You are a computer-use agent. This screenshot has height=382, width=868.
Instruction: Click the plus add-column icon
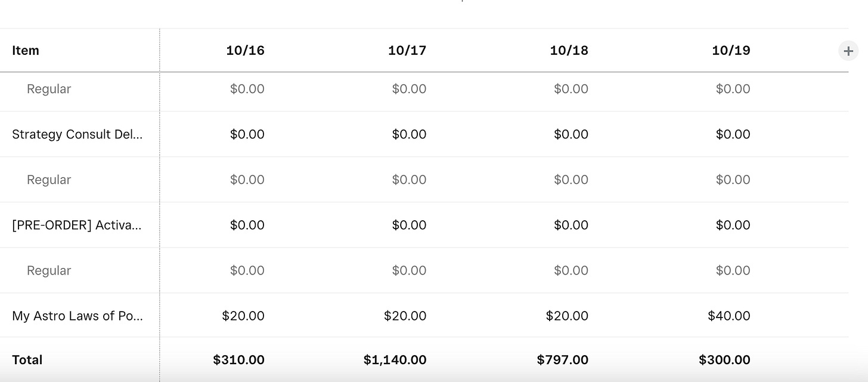pyautogui.click(x=848, y=51)
